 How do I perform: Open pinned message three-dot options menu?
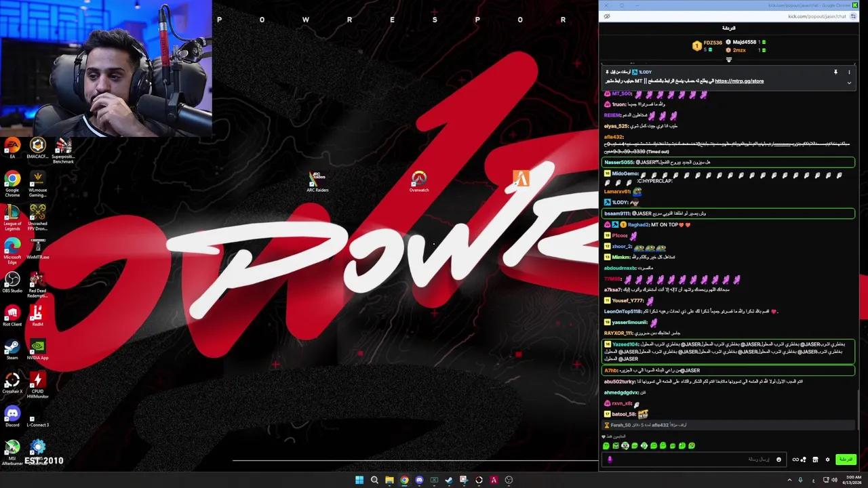coord(849,72)
